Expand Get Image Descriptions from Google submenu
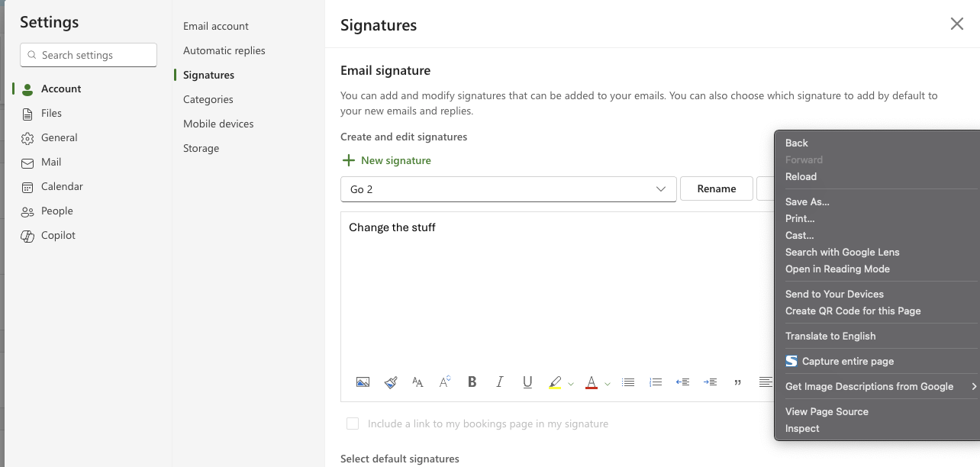980x467 pixels. pyautogui.click(x=877, y=387)
